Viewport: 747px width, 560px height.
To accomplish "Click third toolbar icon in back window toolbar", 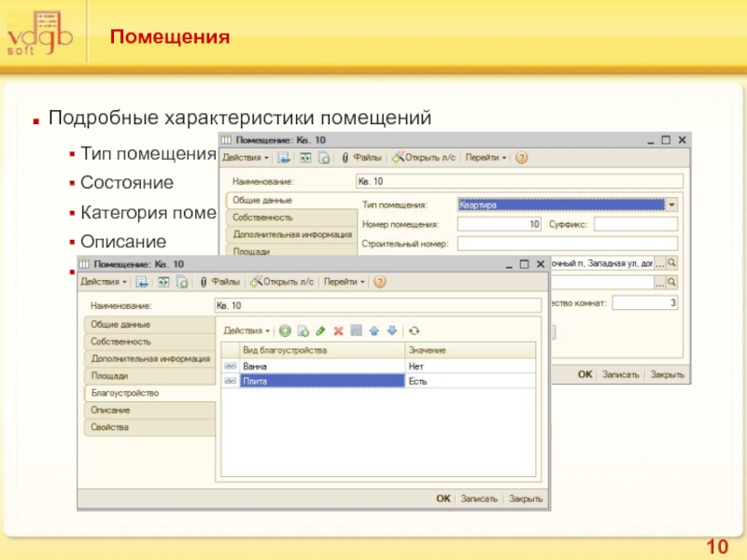I will tap(324, 158).
